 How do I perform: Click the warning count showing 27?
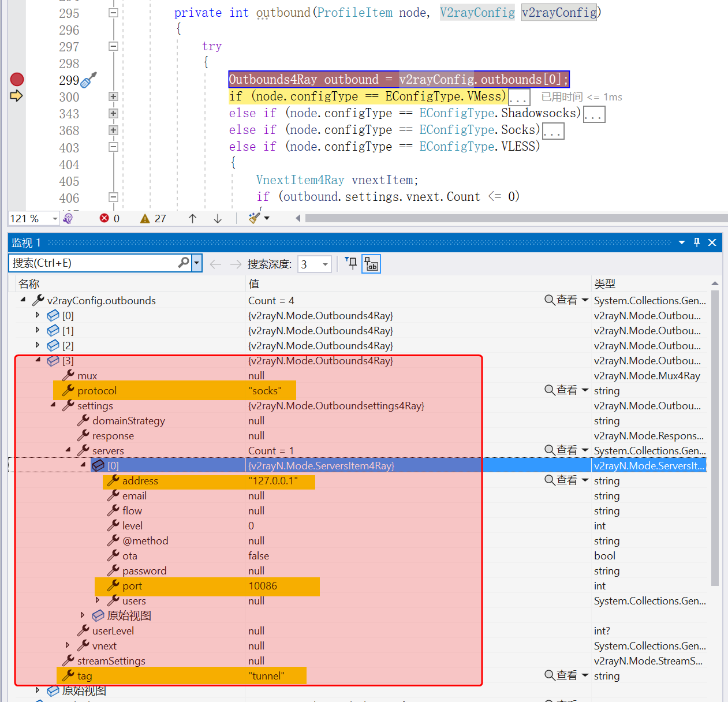click(x=154, y=218)
